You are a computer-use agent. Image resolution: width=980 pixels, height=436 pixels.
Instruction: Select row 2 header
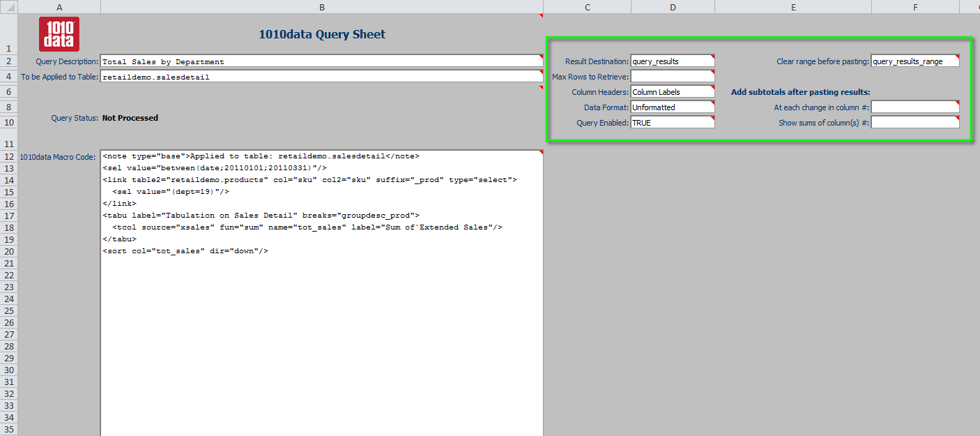tap(8, 61)
